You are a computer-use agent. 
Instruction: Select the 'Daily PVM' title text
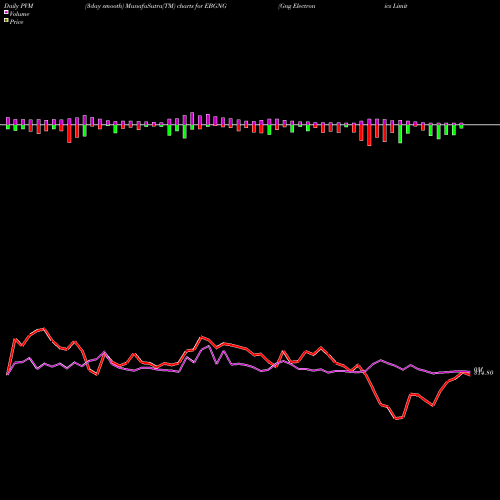click(x=19, y=6)
